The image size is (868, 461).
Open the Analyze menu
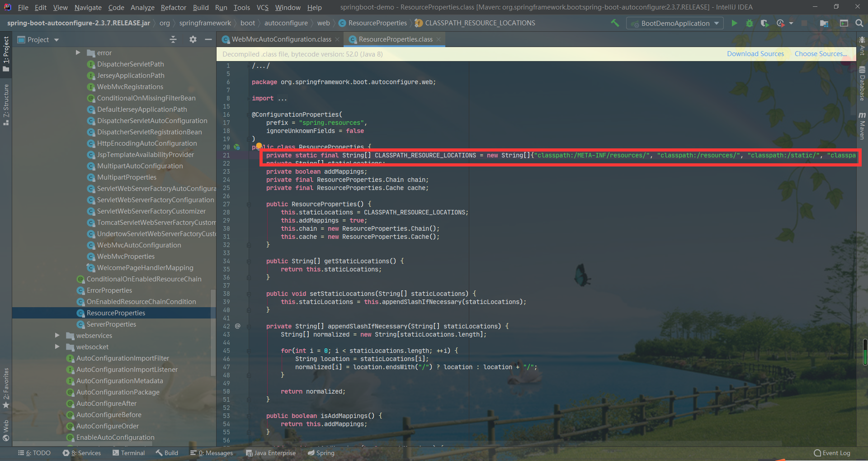tap(142, 7)
